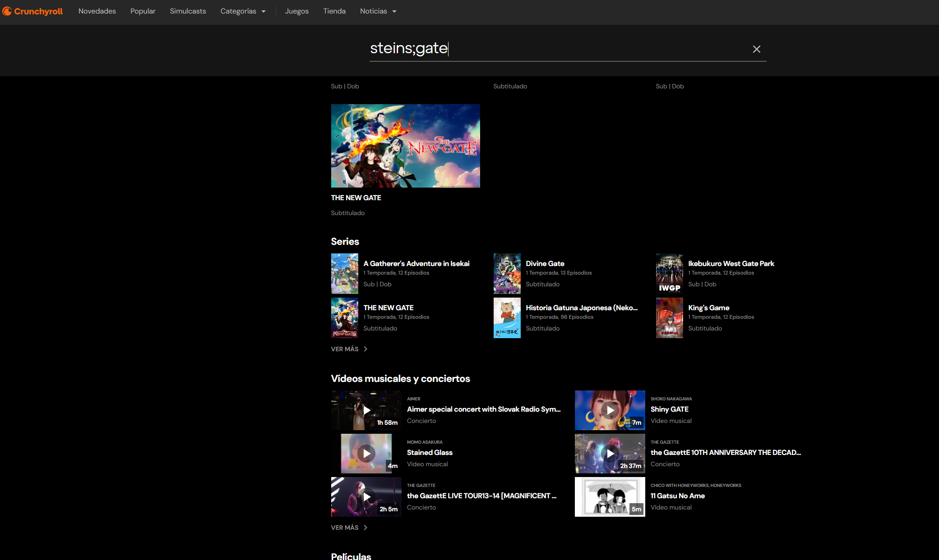Play the GazettE LIVE TOUR13-14 concert
The height and width of the screenshot is (560, 939).
click(x=366, y=497)
